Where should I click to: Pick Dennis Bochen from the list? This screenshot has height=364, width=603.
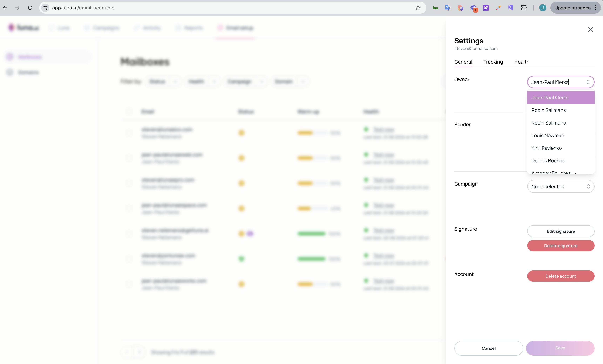[548, 161]
